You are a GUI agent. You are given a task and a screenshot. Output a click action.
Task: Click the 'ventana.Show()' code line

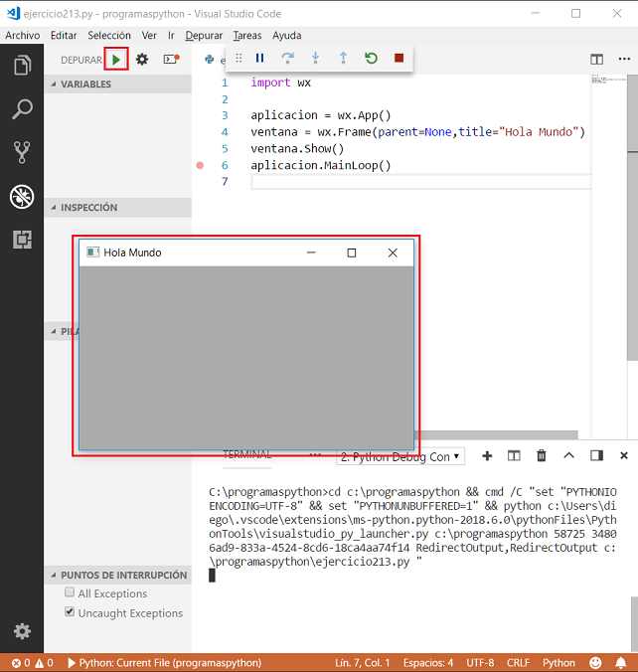point(297,149)
